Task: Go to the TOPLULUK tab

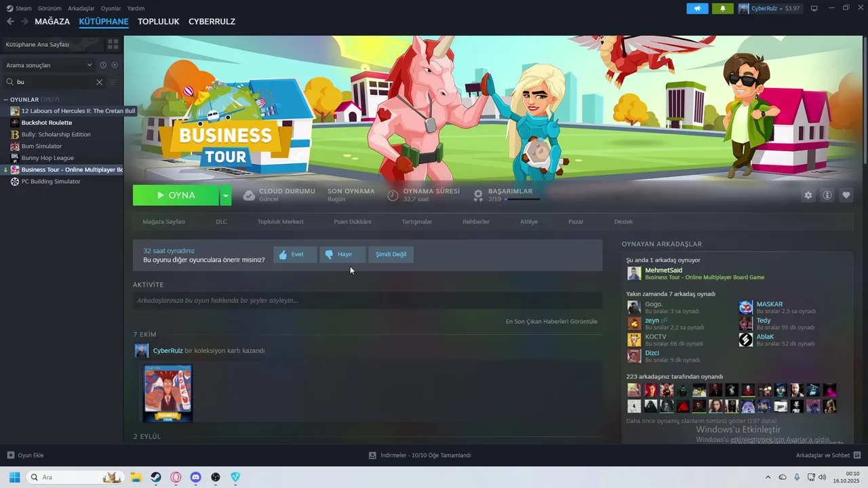Action: point(158,22)
